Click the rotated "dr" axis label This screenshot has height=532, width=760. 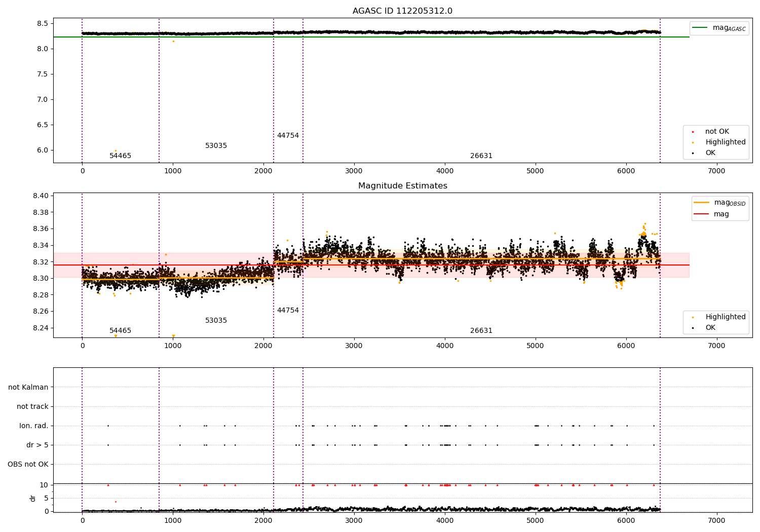(33, 498)
